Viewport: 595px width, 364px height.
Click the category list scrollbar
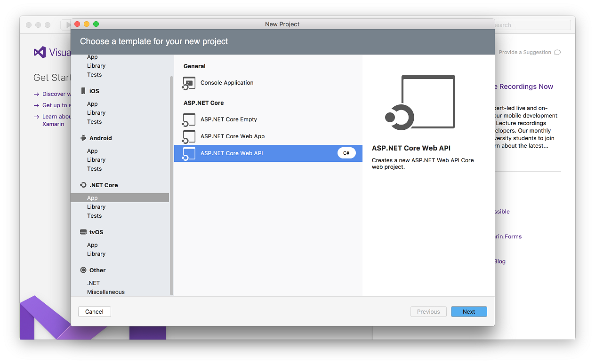(171, 185)
